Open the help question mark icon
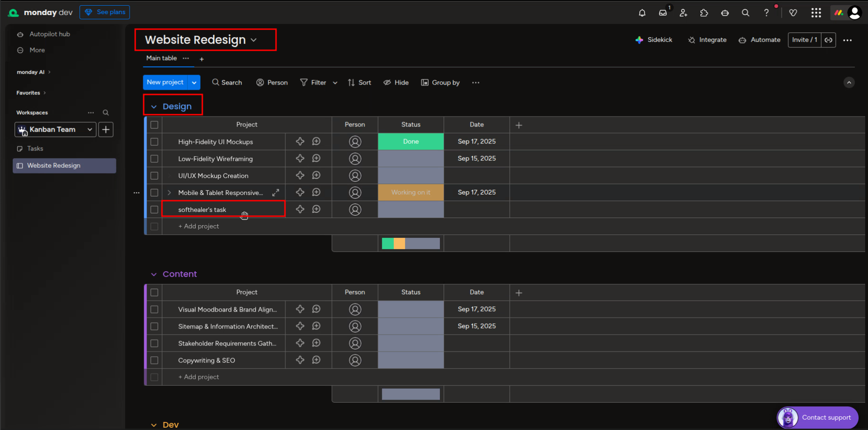The image size is (868, 430). click(x=766, y=13)
